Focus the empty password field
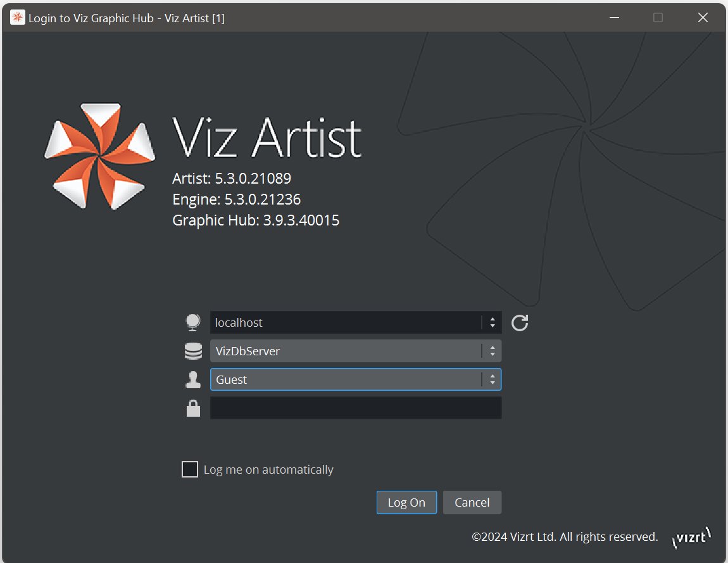728x563 pixels. click(x=355, y=408)
